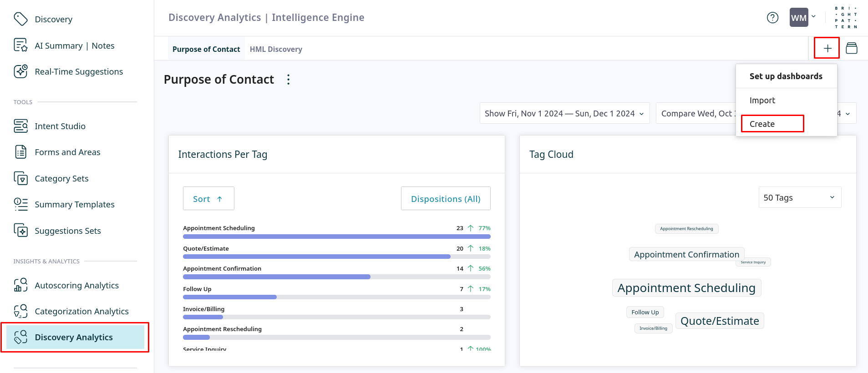Image resolution: width=868 pixels, height=373 pixels.
Task: Click the Dispositions (All) filter button
Action: [x=445, y=199]
